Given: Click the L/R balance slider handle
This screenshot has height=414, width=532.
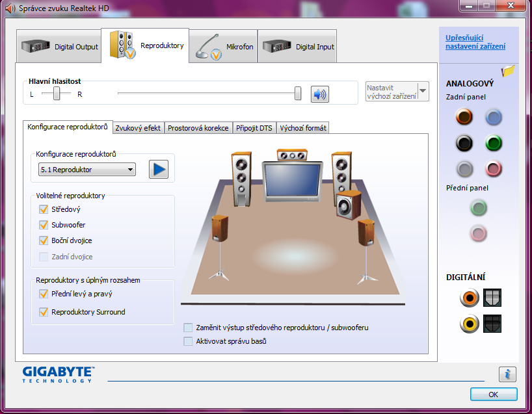Looking at the screenshot, I should [x=57, y=93].
